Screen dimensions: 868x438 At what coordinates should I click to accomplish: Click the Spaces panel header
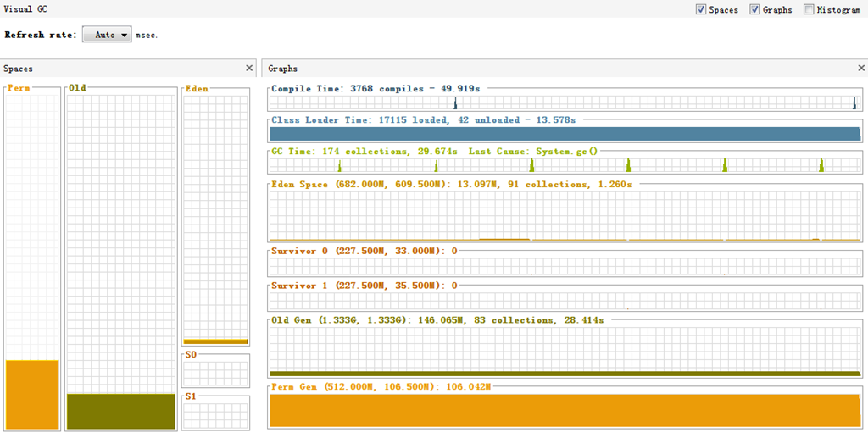coord(128,68)
